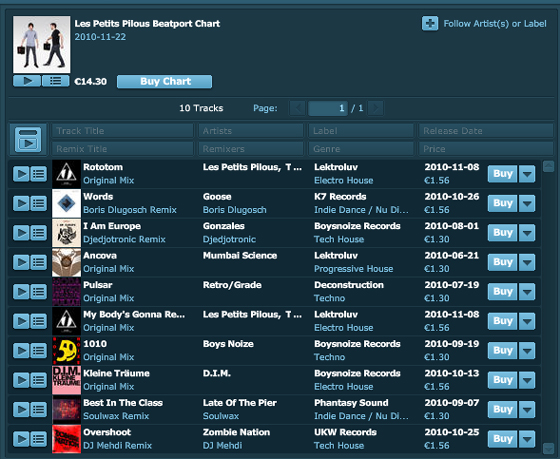Queue the Ancova track
The height and width of the screenshot is (459, 560).
tap(39, 263)
